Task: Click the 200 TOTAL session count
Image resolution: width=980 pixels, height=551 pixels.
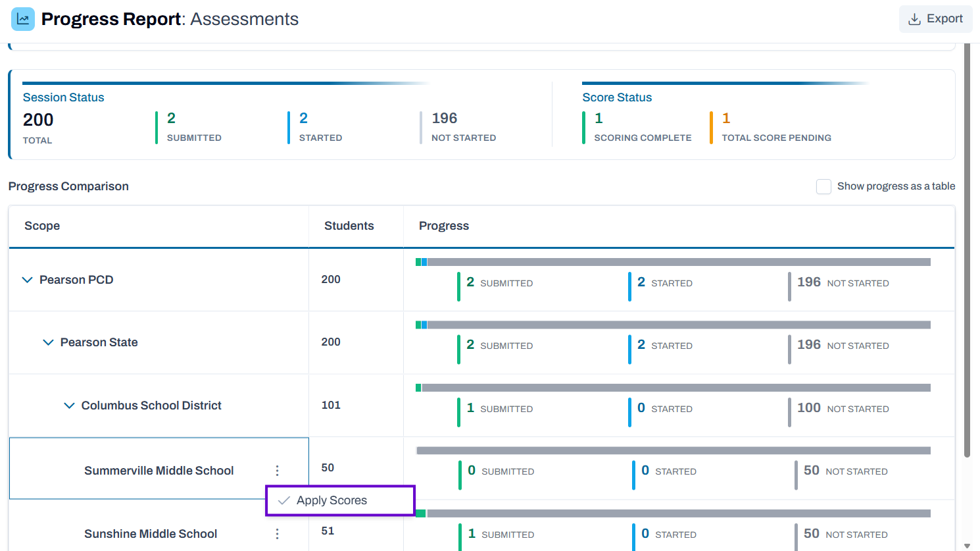Action: click(38, 128)
